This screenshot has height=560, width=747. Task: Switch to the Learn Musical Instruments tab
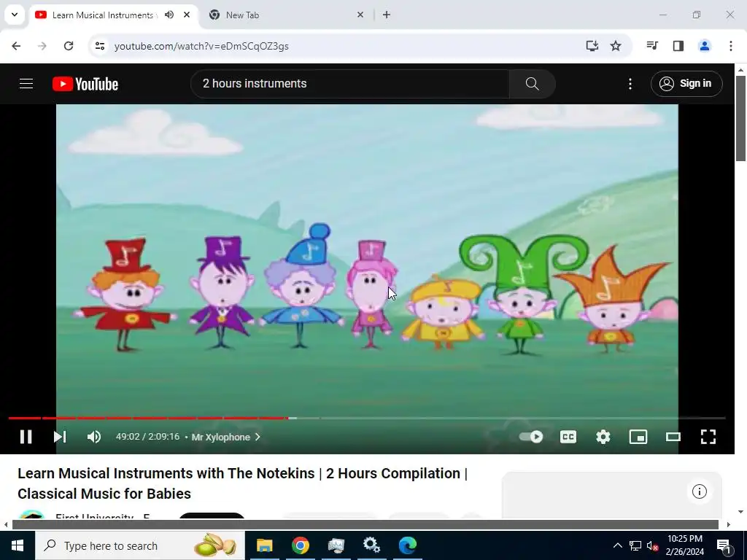[102, 15]
